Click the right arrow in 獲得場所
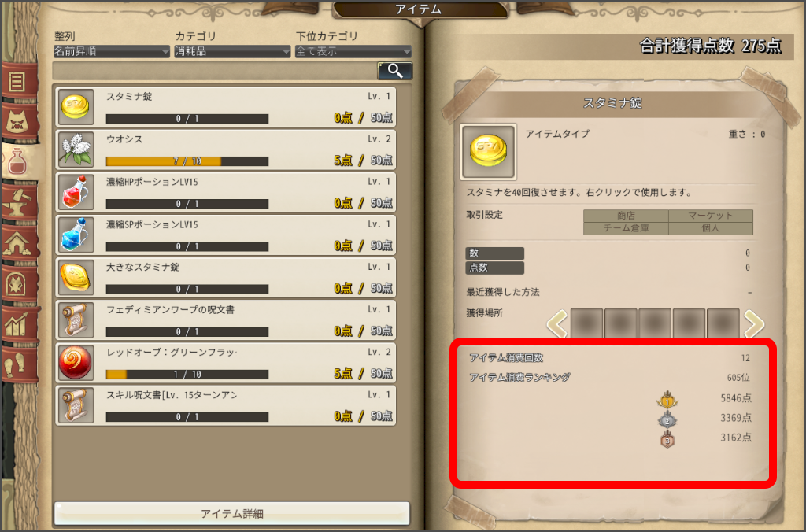 pyautogui.click(x=753, y=323)
